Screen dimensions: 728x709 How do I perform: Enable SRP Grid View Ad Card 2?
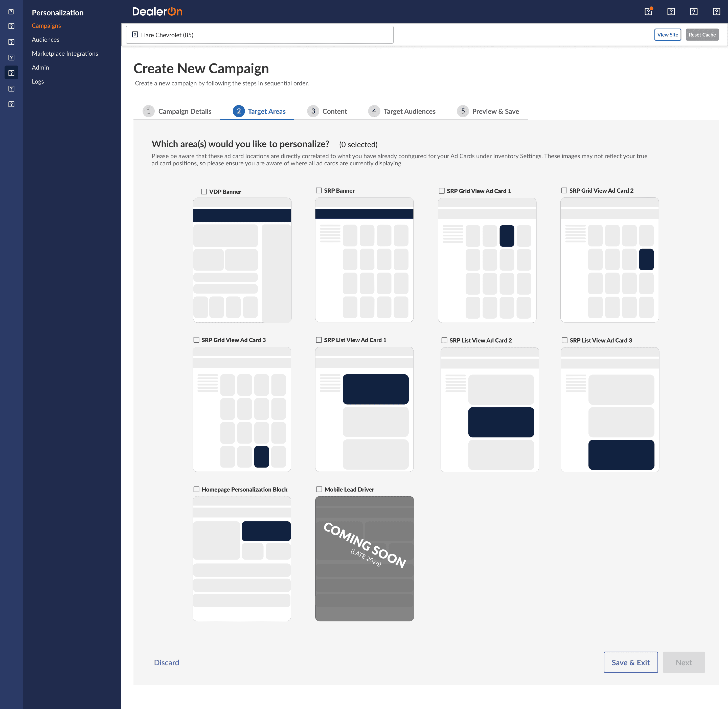[564, 190]
